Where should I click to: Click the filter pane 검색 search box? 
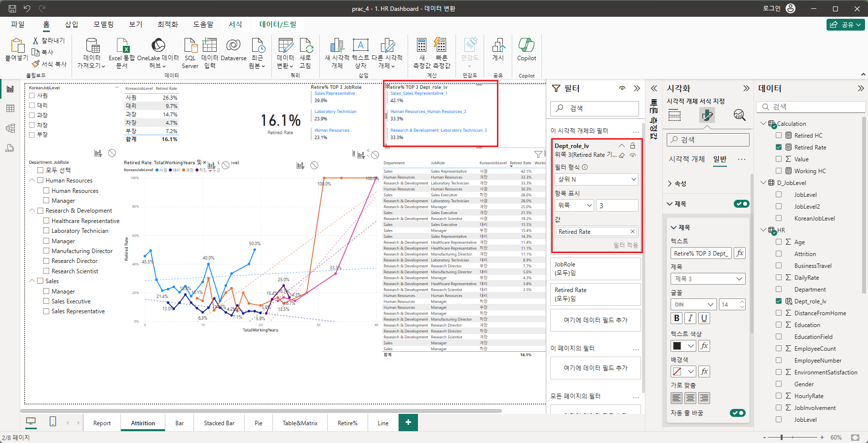coord(595,108)
